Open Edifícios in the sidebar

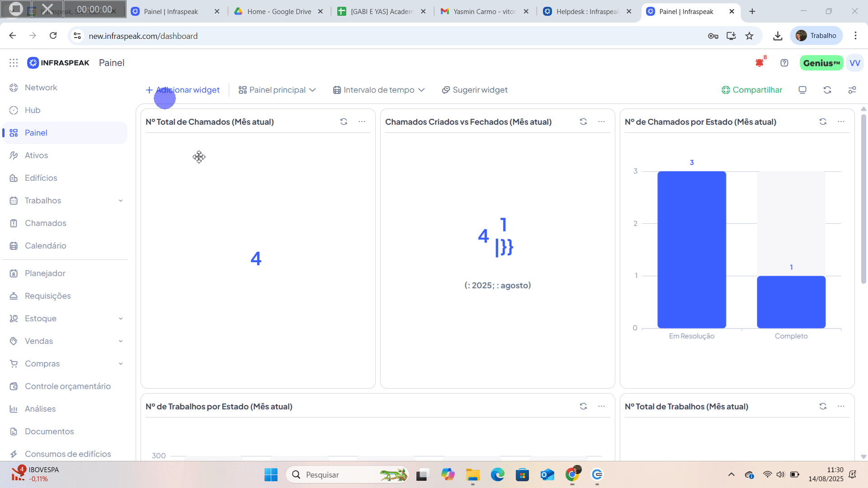[65, 178]
